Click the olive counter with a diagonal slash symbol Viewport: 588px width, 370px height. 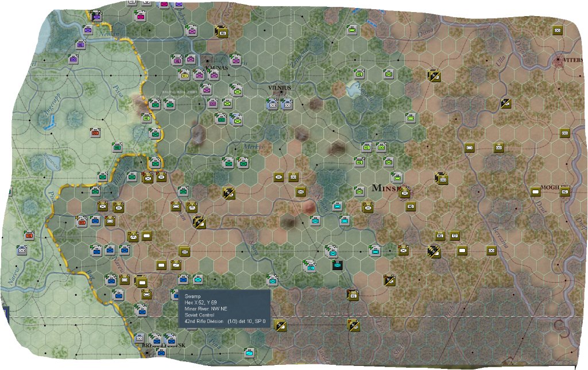(x=176, y=265)
